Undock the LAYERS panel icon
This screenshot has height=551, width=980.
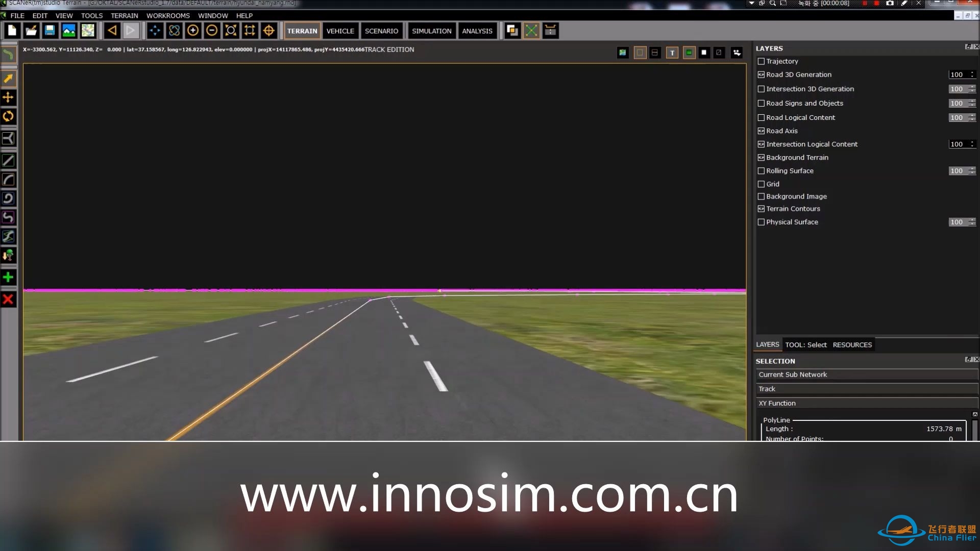968,47
